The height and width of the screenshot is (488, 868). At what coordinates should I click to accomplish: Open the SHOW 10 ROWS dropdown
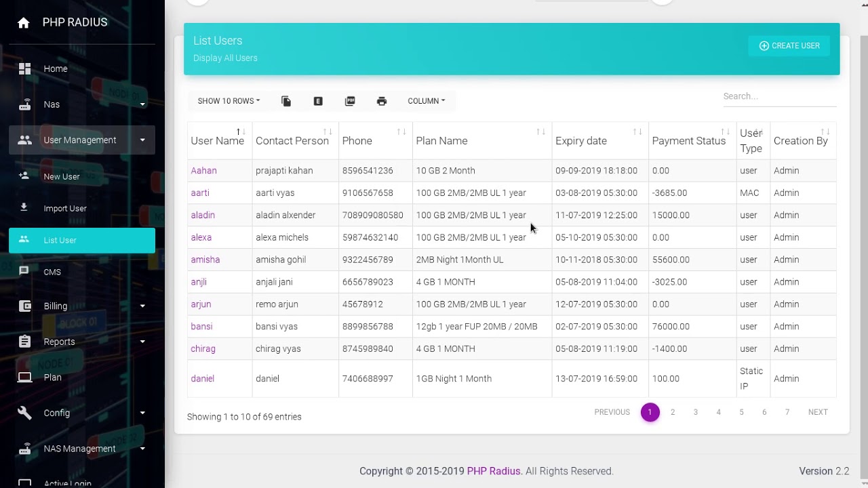pyautogui.click(x=229, y=101)
